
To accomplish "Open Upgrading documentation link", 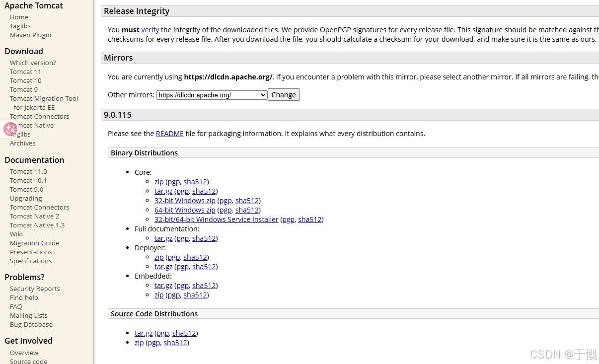I will tap(26, 198).
